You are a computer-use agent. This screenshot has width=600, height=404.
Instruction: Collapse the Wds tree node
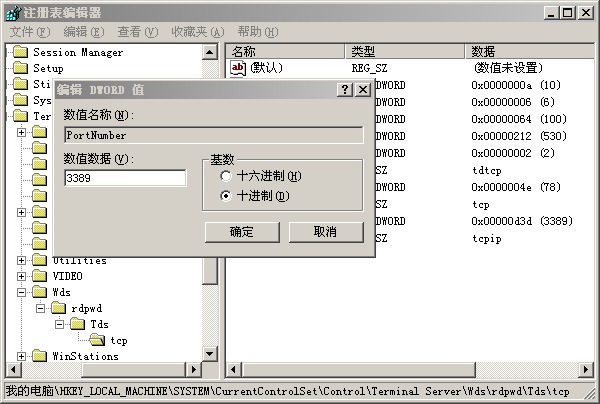pos(21,292)
